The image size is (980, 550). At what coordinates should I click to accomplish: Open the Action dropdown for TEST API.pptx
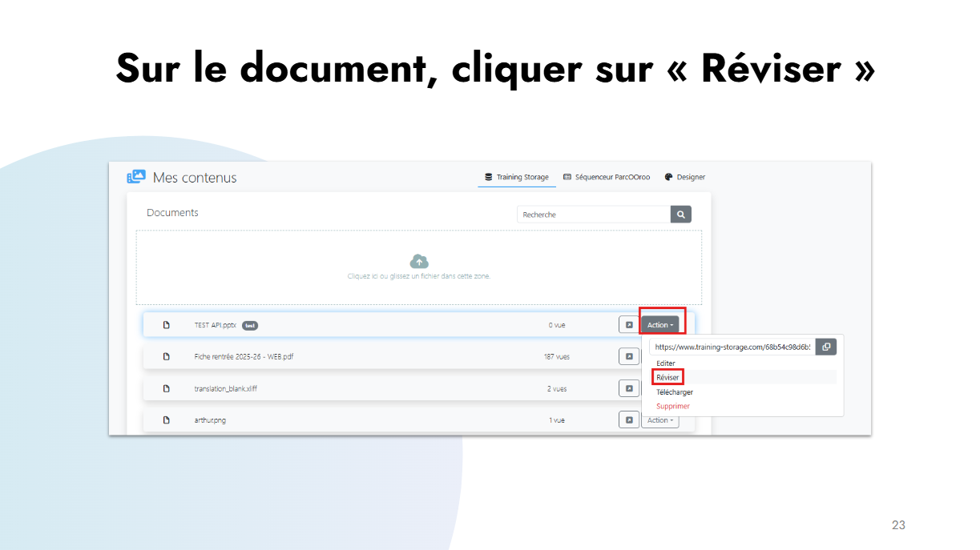point(660,325)
